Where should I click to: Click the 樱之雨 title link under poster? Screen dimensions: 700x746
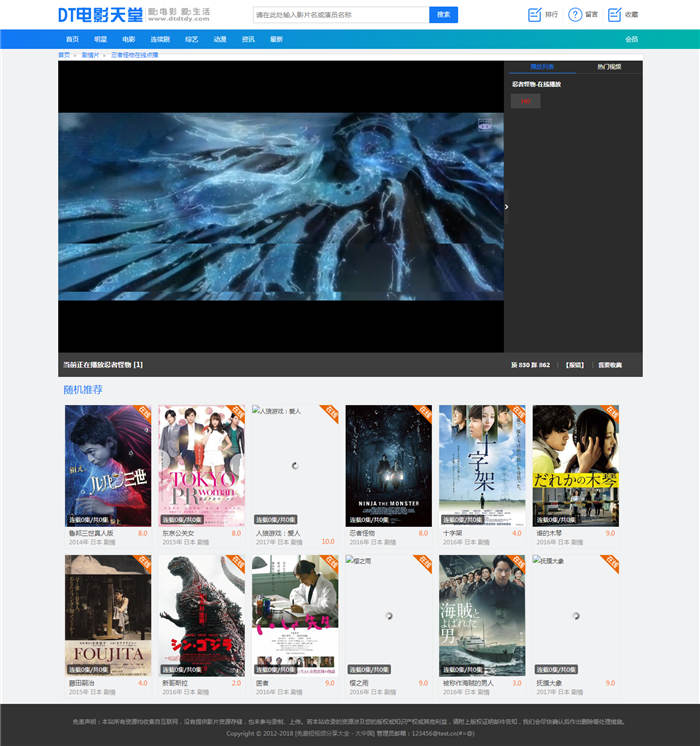coord(359,683)
